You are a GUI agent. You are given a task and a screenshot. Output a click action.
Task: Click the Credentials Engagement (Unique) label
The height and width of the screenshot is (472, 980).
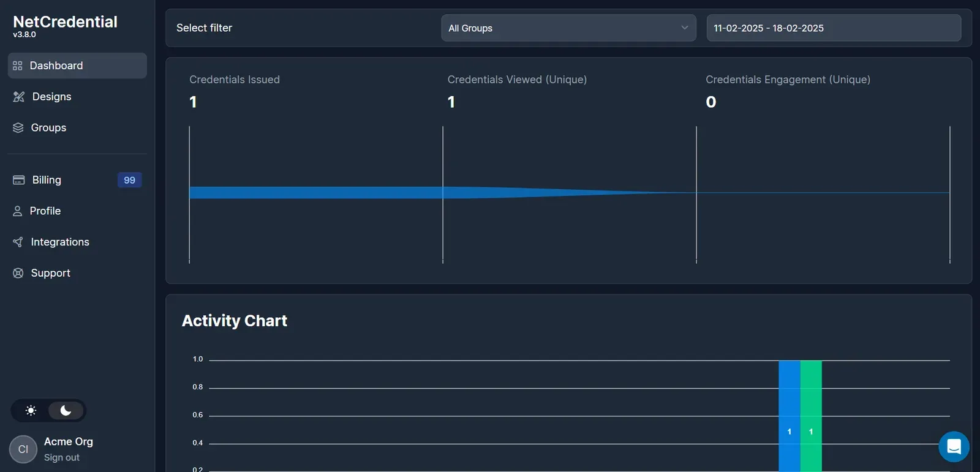click(x=788, y=80)
